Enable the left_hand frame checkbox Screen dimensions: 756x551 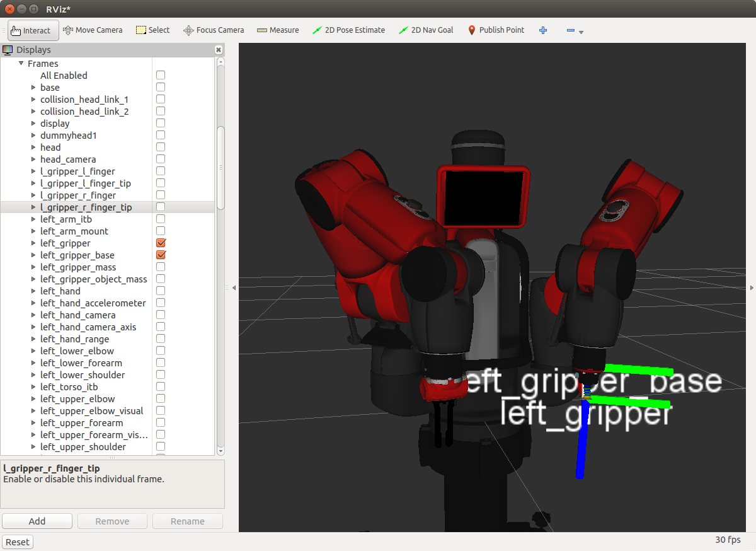coord(161,291)
